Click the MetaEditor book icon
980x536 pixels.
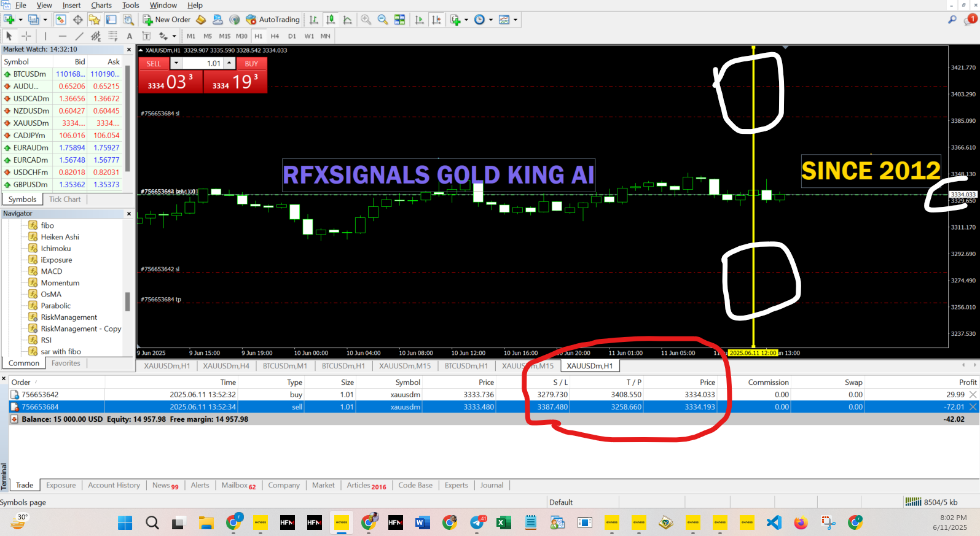point(201,20)
